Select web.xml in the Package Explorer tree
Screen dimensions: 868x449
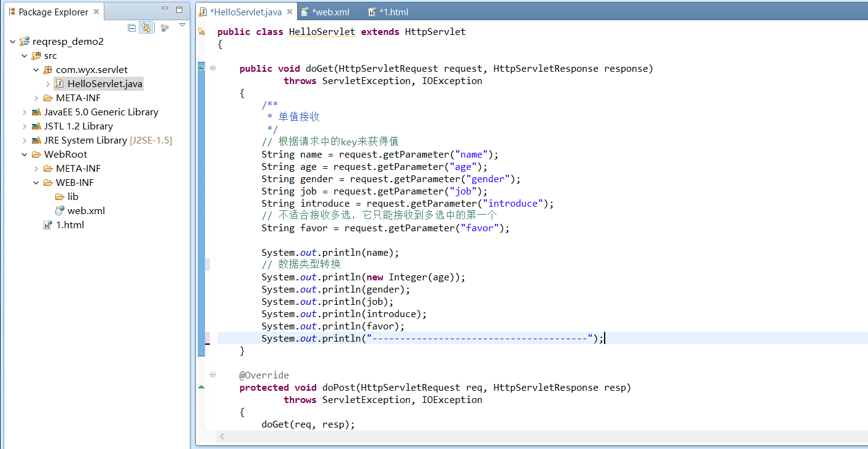click(x=80, y=211)
